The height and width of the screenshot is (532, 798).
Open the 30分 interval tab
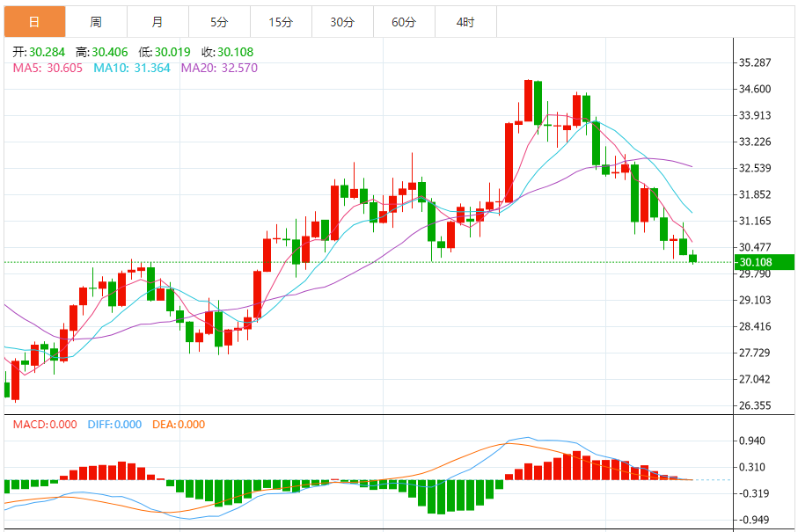tap(342, 22)
